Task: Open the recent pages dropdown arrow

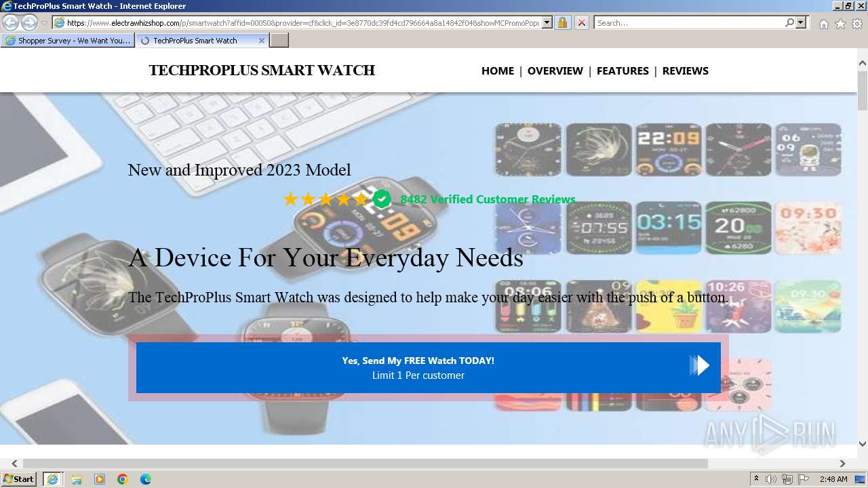Action: click(44, 23)
